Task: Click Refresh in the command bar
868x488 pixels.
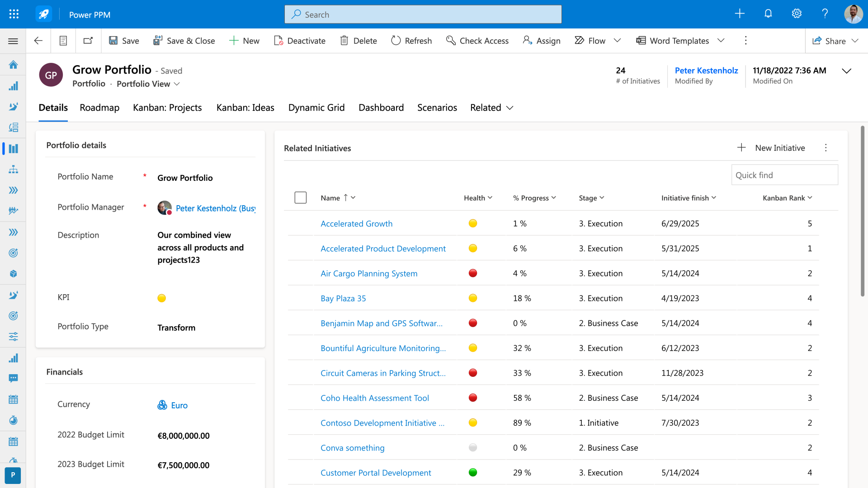Action: coord(411,41)
